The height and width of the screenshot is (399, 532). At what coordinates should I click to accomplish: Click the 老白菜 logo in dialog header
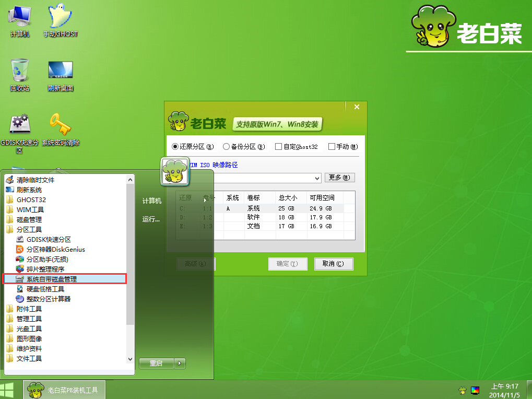[x=197, y=122]
